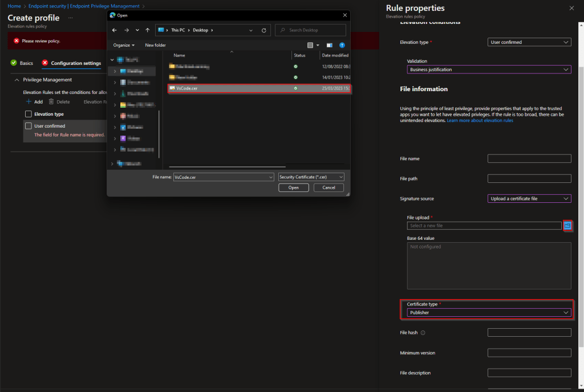Screen dimensions: 584x392
Task: Go up one folder level
Action: [148, 30]
